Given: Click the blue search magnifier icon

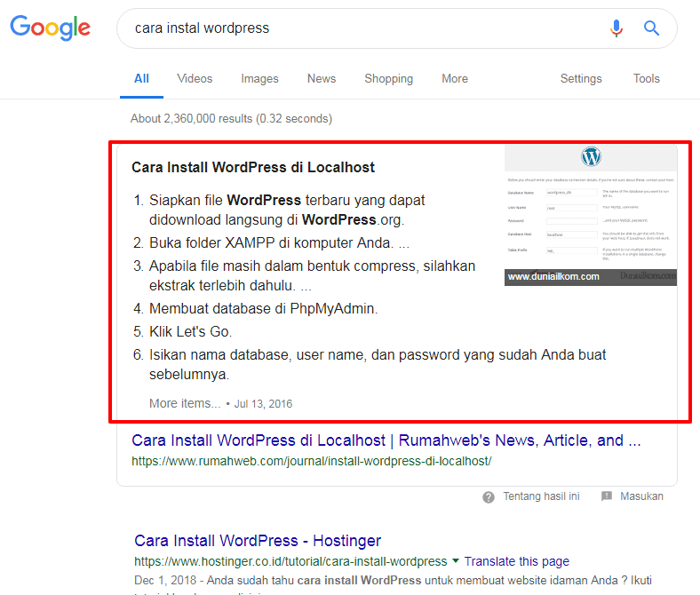Looking at the screenshot, I should (652, 28).
